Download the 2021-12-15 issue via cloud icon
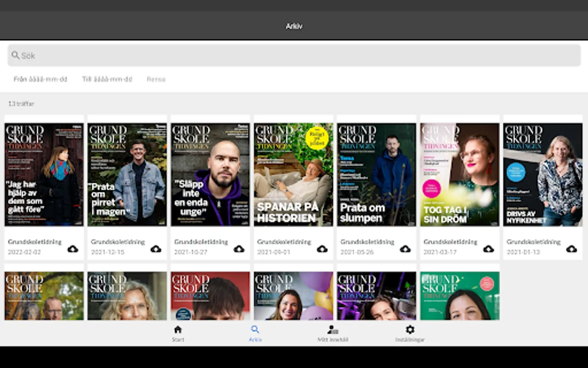Screen dimensions: 588x368 (156, 249)
